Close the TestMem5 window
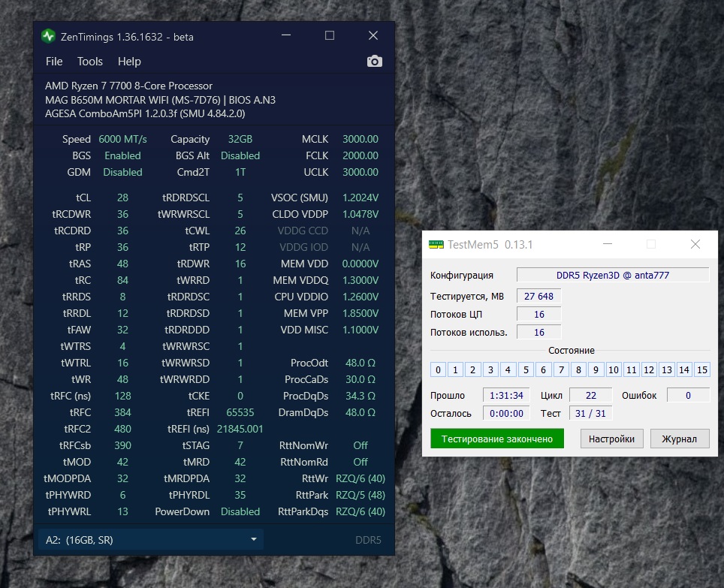This screenshot has width=724, height=588. coord(695,244)
